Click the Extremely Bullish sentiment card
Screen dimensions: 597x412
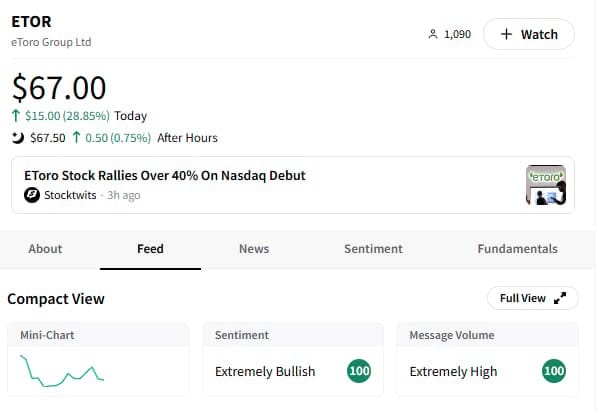(x=293, y=359)
